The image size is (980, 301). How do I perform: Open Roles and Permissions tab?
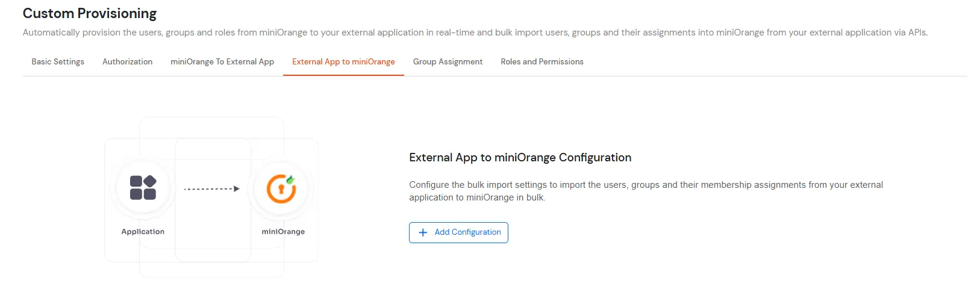coord(542,61)
